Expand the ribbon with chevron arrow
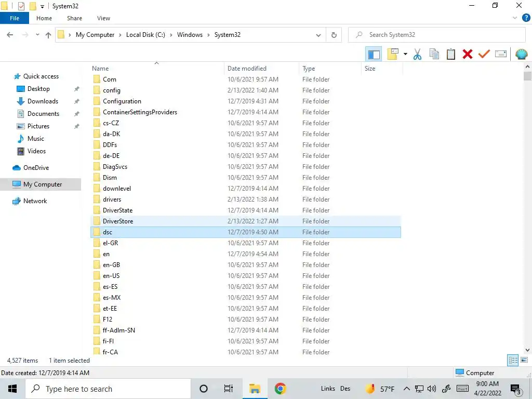This screenshot has width=532, height=399. [x=515, y=18]
